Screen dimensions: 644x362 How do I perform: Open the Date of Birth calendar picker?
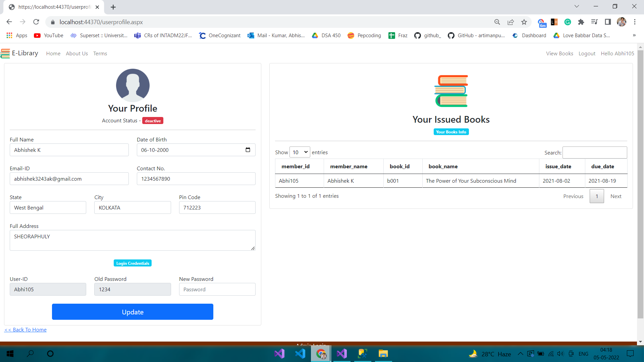[x=248, y=150]
